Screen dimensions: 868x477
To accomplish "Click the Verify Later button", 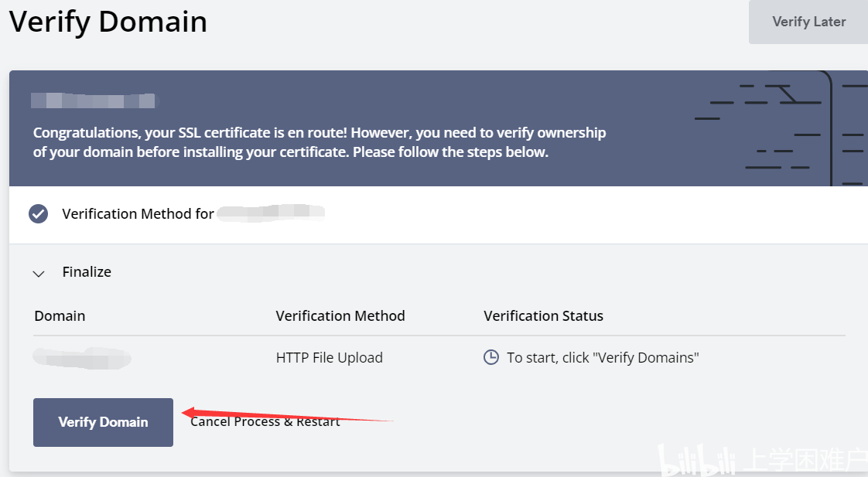I will 808,22.
